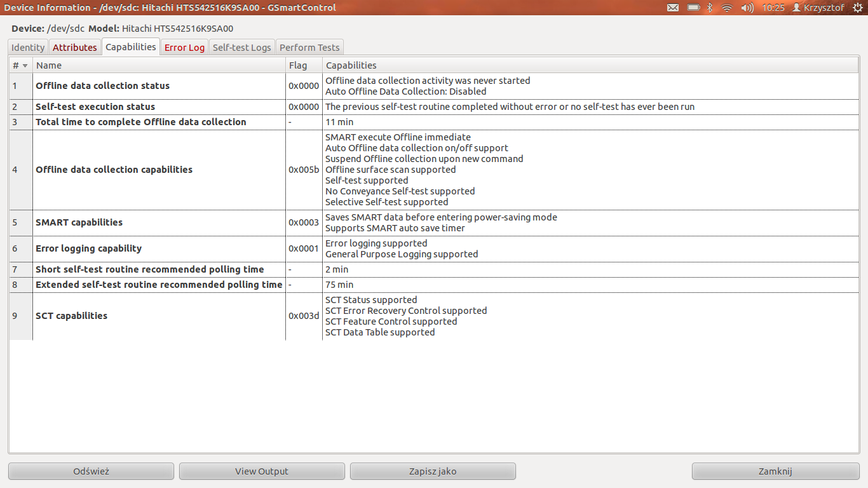Image resolution: width=868 pixels, height=488 pixels.
Task: Open the mail envelope indicator icon
Action: [673, 8]
